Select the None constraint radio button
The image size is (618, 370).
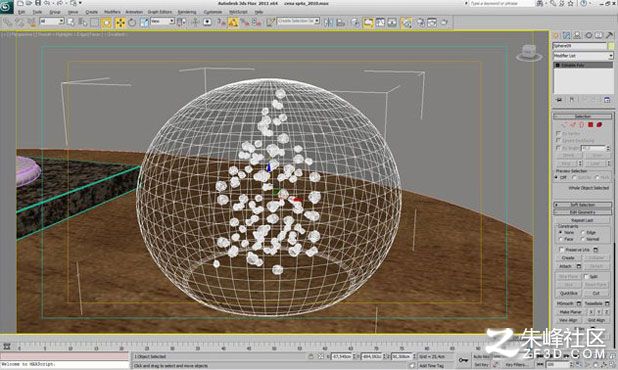pyautogui.click(x=560, y=232)
